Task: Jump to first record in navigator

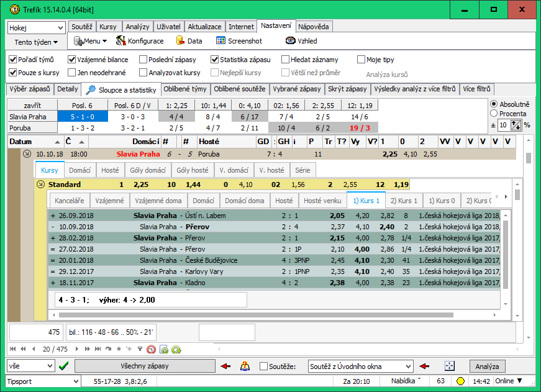Action: point(13,349)
